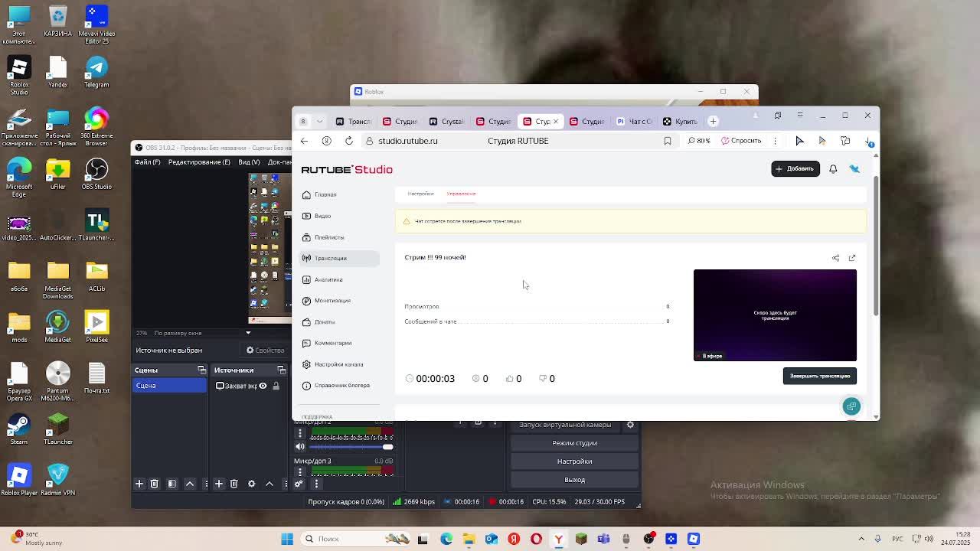
Task: Click the share icon next to stream title
Action: (836, 258)
